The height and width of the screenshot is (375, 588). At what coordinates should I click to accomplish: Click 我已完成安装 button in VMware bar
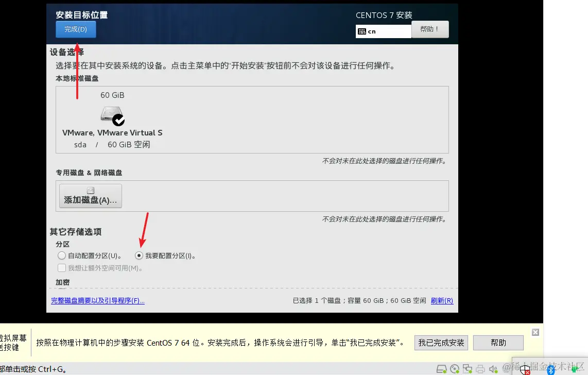click(441, 343)
